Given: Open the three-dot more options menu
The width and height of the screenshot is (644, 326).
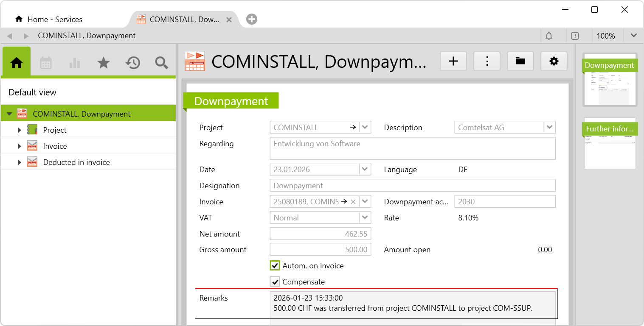Looking at the screenshot, I should pyautogui.click(x=487, y=61).
